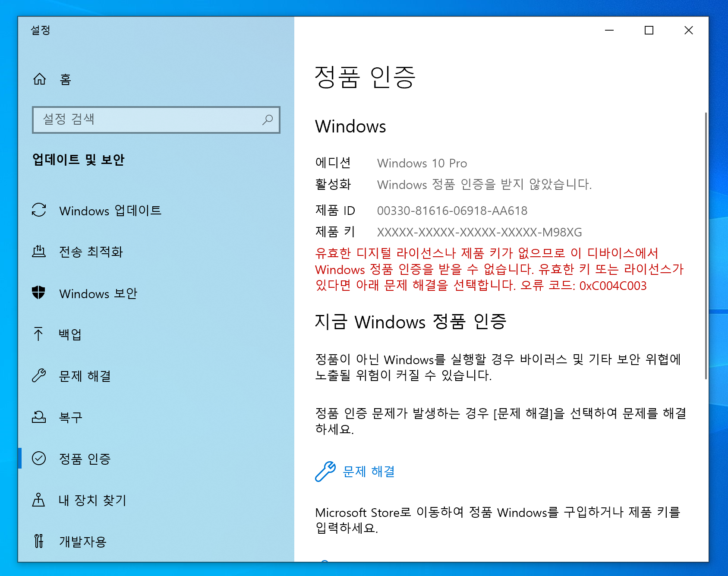
Task: Maximize the 설정 window
Action: [x=649, y=30]
